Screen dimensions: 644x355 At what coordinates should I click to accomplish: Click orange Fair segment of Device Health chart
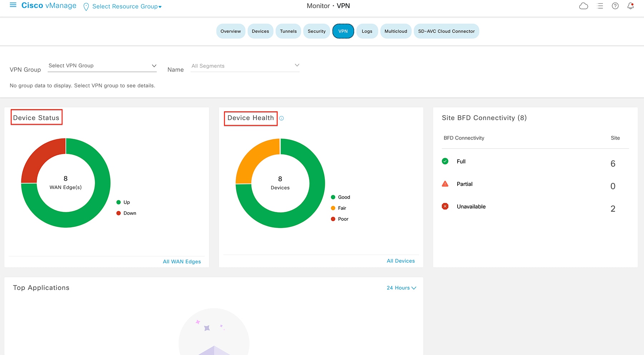[x=254, y=157]
